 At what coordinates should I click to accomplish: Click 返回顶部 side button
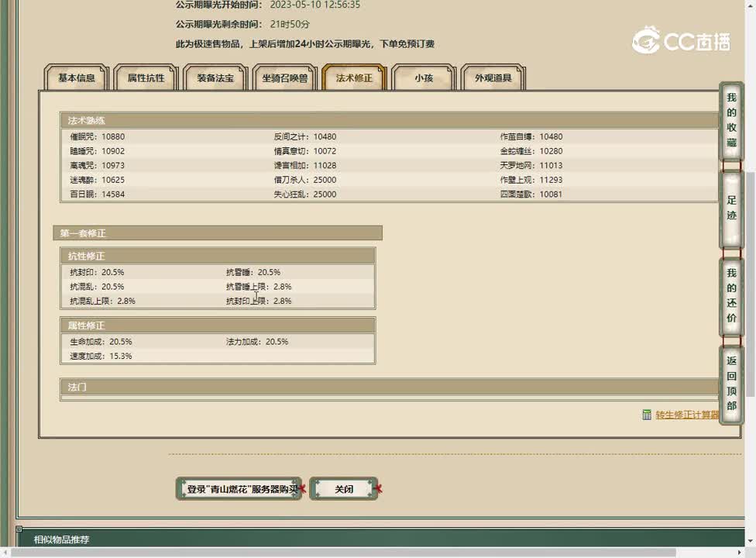pyautogui.click(x=731, y=384)
